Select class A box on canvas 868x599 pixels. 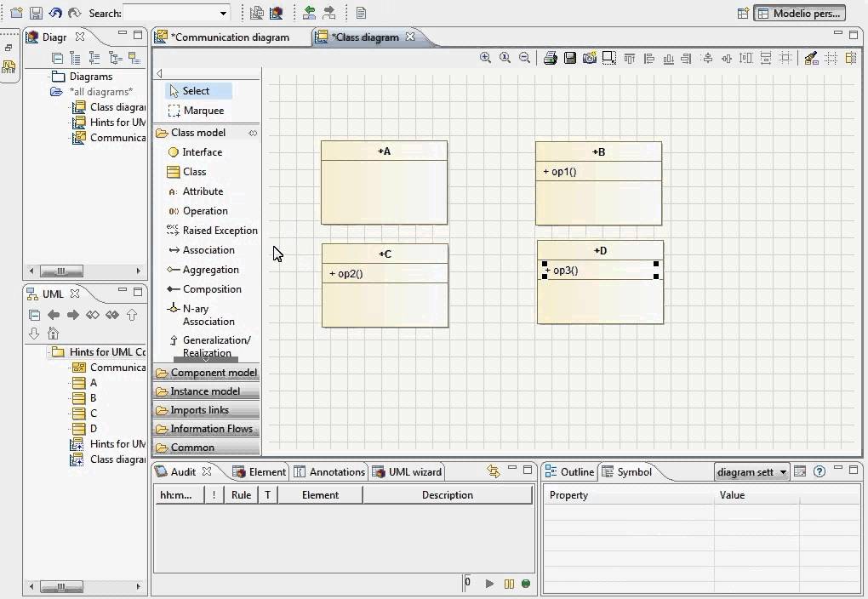[x=384, y=183]
